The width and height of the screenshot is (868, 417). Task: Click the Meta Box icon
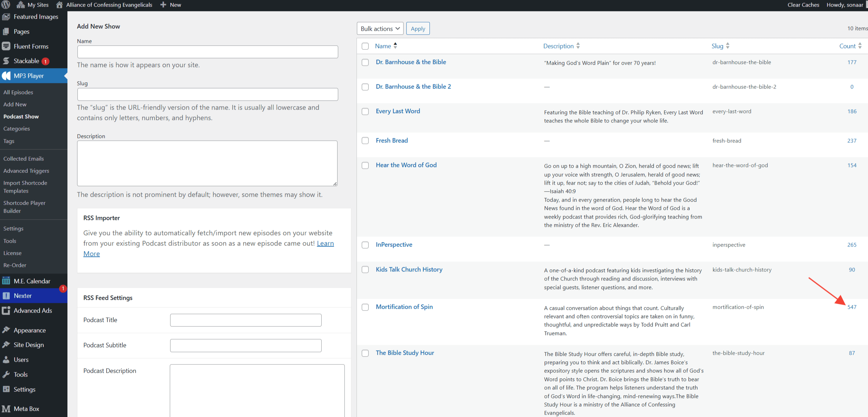pos(6,409)
